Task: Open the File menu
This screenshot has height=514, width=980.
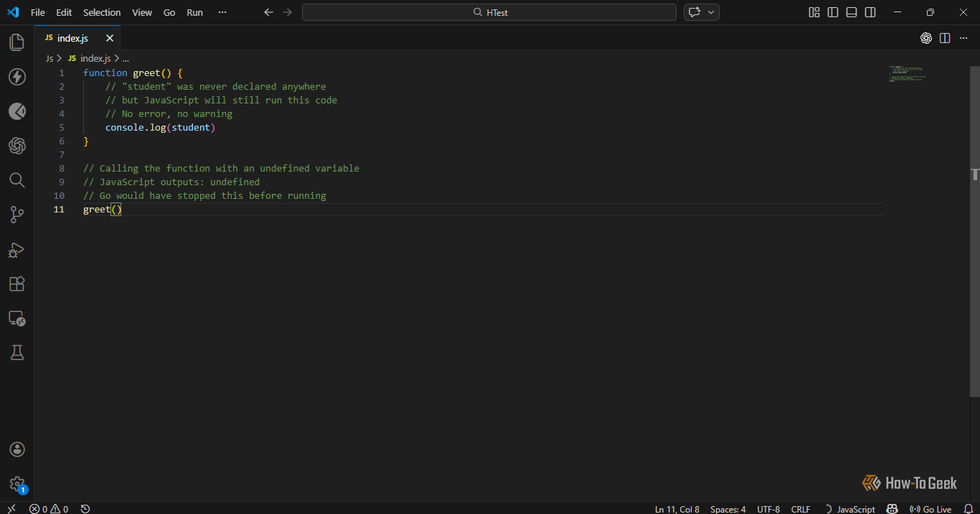Action: (x=37, y=12)
